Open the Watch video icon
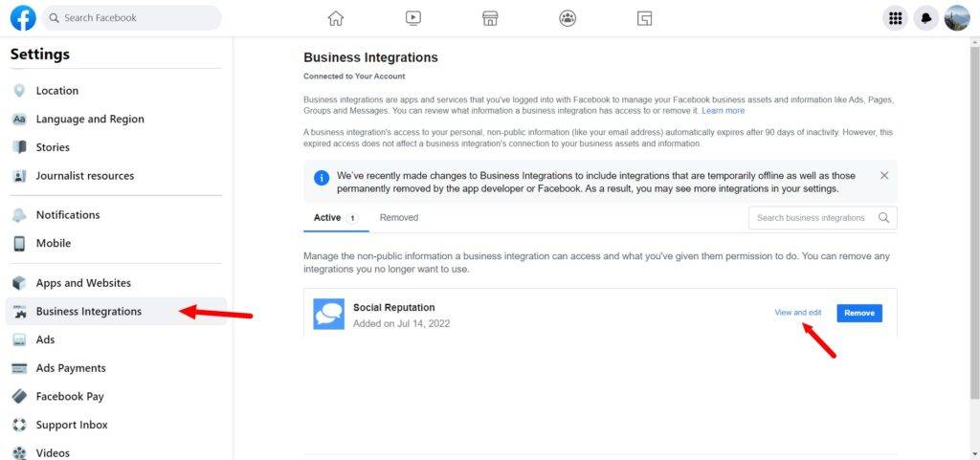Image resolution: width=980 pixels, height=460 pixels. click(412, 18)
